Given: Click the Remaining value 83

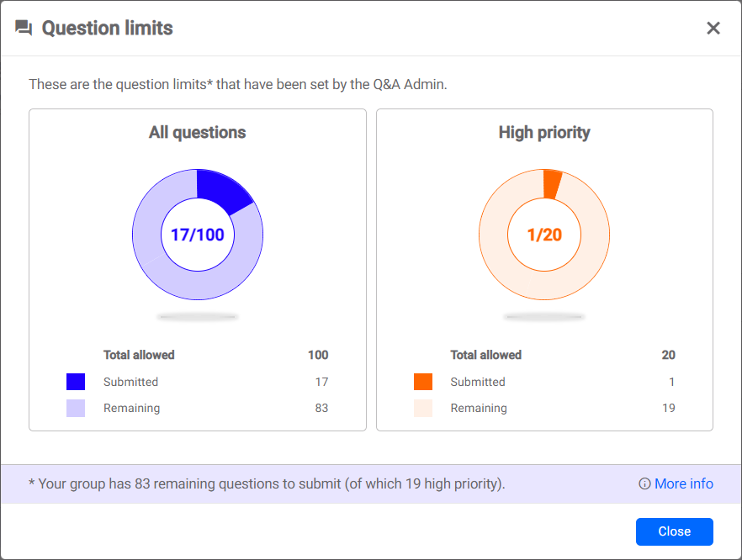Looking at the screenshot, I should click(320, 409).
